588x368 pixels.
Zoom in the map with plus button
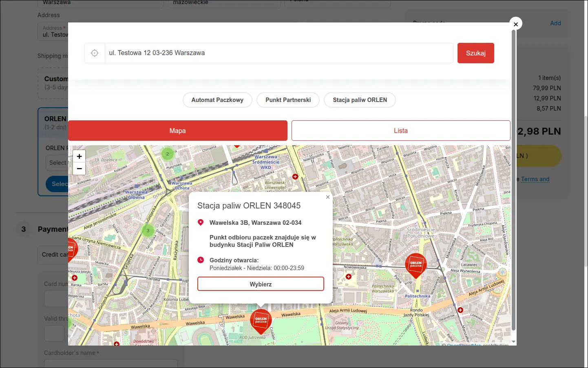79,156
